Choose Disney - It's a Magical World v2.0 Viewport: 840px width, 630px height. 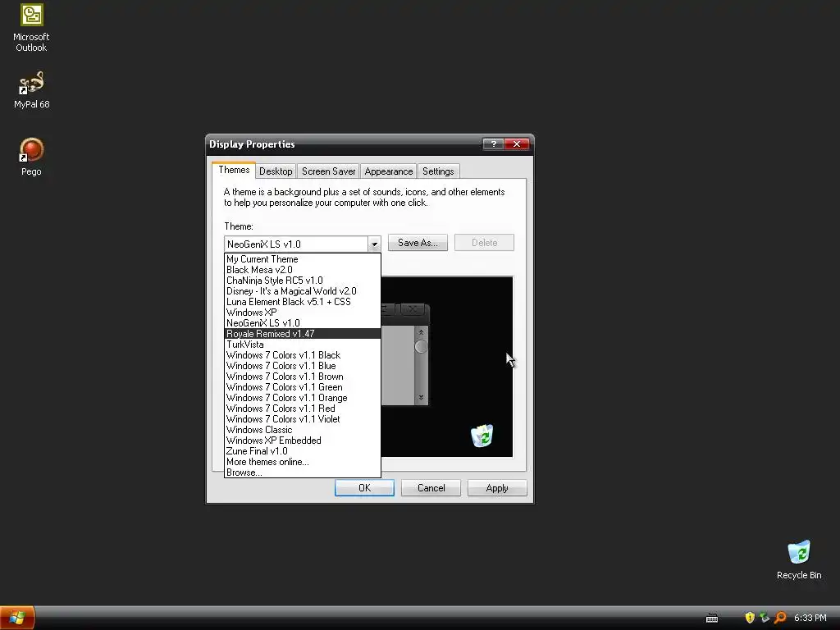pyautogui.click(x=302, y=291)
